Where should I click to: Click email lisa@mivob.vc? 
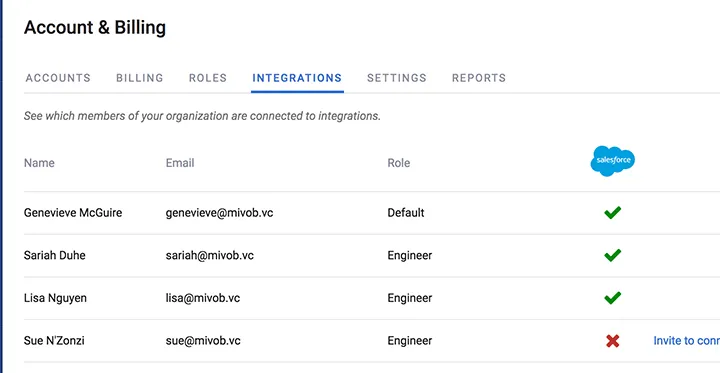click(203, 298)
